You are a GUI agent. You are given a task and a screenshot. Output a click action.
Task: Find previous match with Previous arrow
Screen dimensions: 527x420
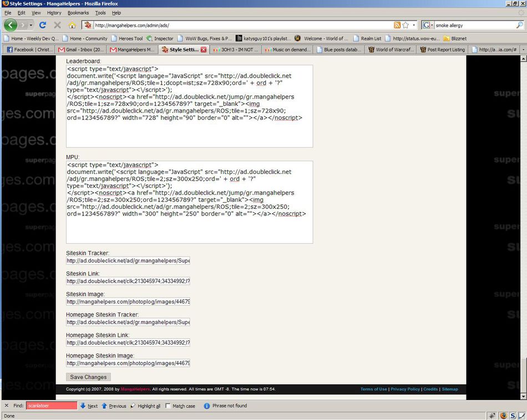[x=114, y=406]
